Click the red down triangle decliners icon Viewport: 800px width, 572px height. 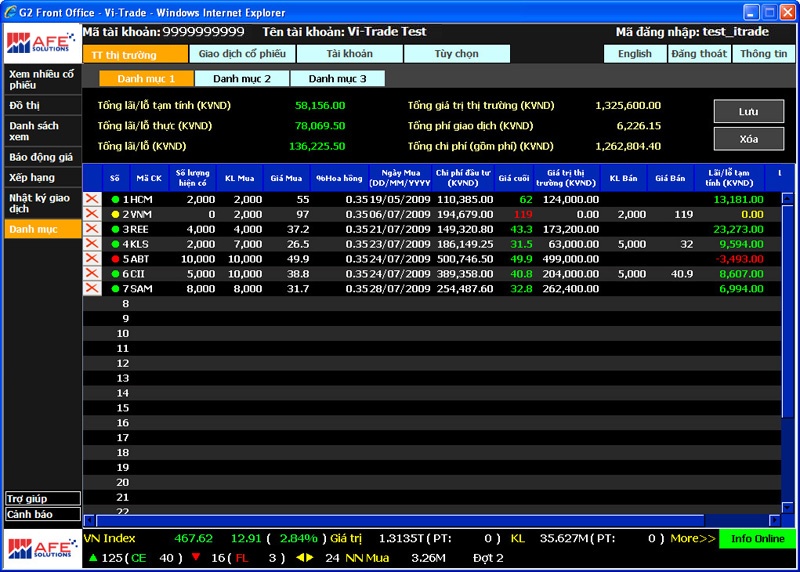click(x=196, y=557)
